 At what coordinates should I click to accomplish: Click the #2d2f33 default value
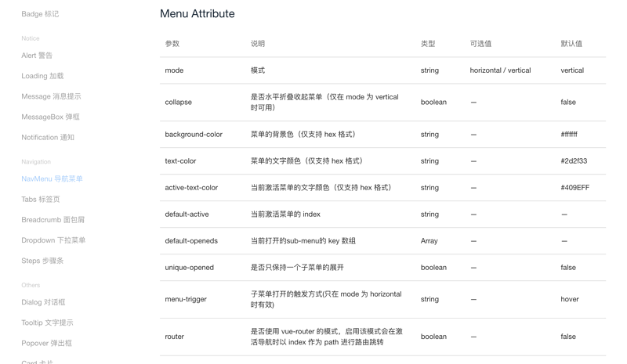pyautogui.click(x=574, y=161)
